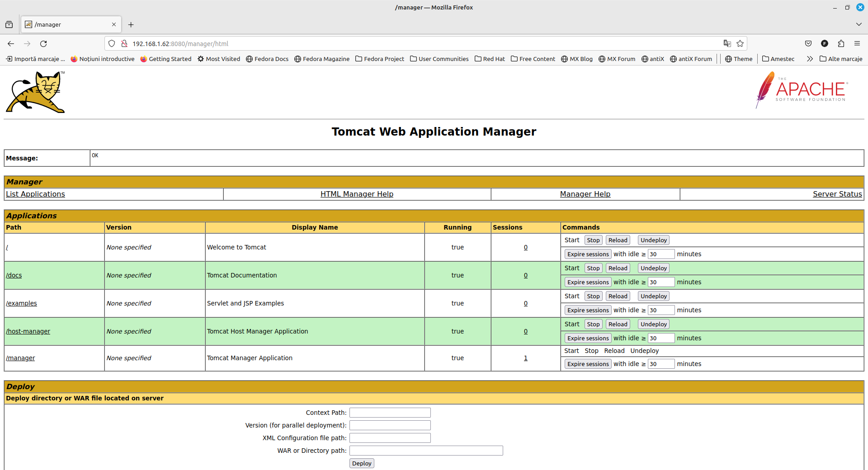Open the /host-manager path link
Screen dimensions: 868x470
tap(28, 331)
